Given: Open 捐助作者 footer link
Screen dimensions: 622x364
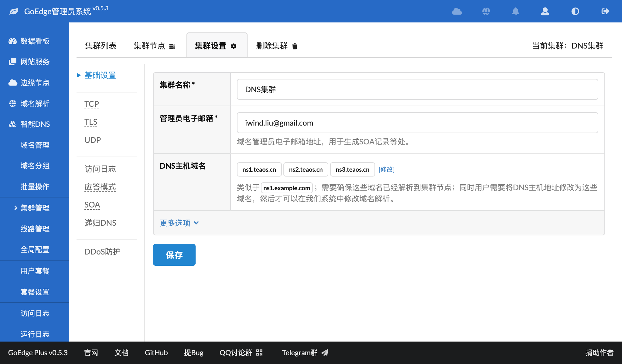Looking at the screenshot, I should coord(600,353).
